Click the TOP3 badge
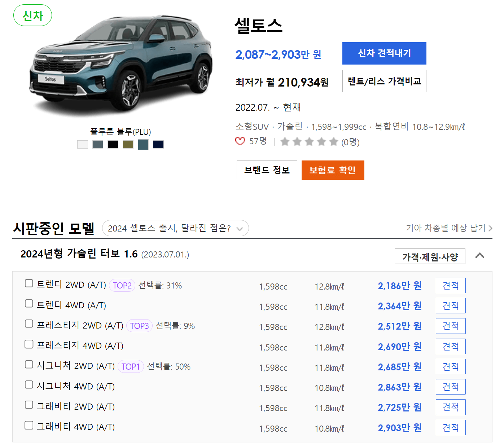 click(x=139, y=326)
